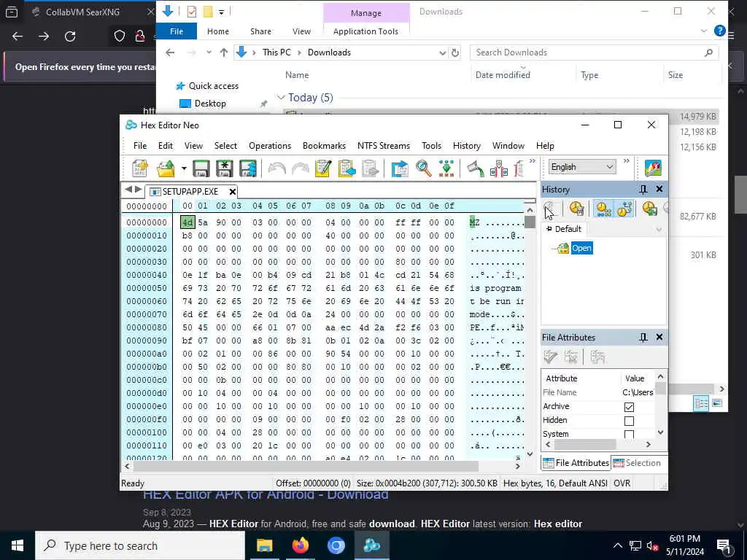Open the File tab in Explorer ribbon
747x560 pixels.
coord(177,31)
